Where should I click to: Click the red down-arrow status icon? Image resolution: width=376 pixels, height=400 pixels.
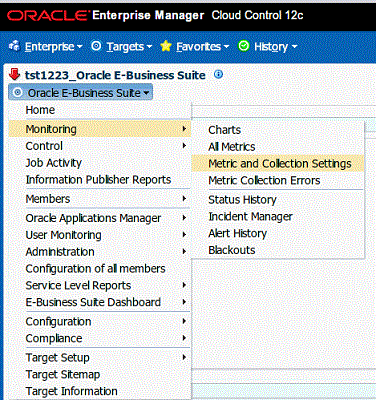[14, 74]
